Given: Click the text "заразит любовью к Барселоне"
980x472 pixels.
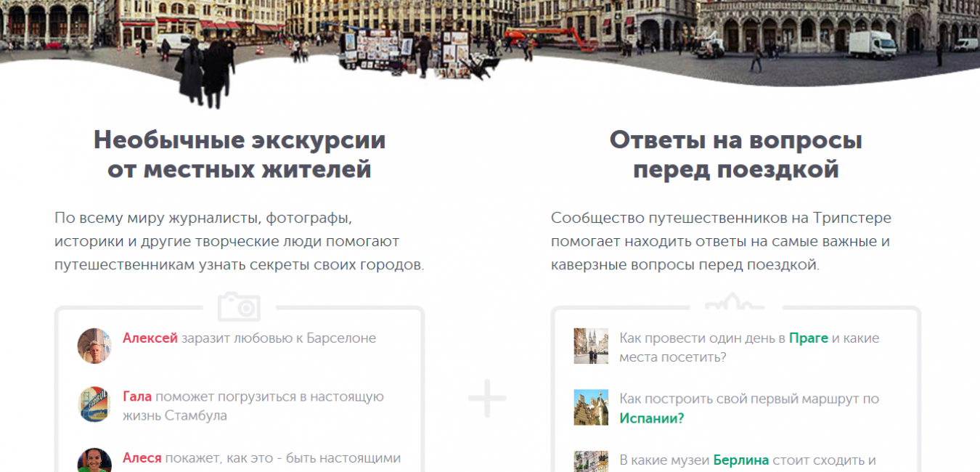Looking at the screenshot, I should [x=279, y=338].
